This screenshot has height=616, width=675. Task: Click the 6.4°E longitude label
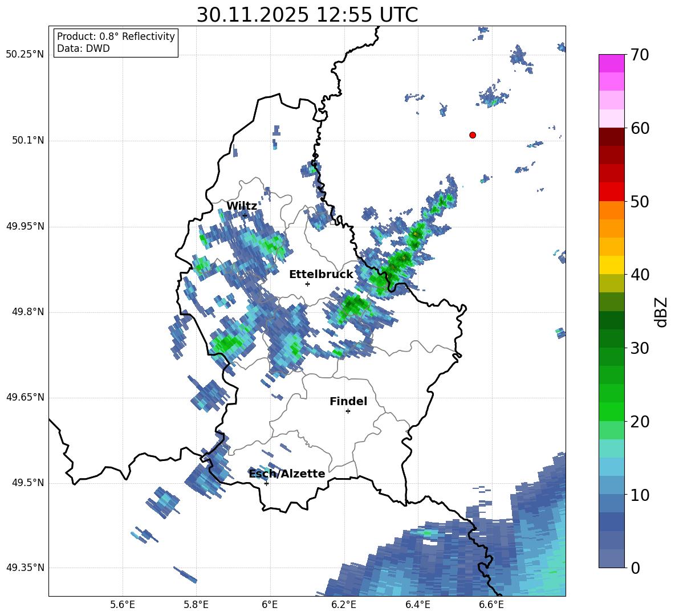click(417, 605)
